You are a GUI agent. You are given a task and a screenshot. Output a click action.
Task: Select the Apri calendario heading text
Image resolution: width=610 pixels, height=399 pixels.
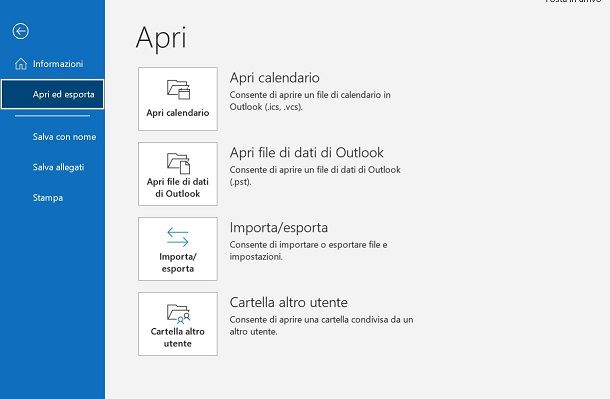click(275, 78)
